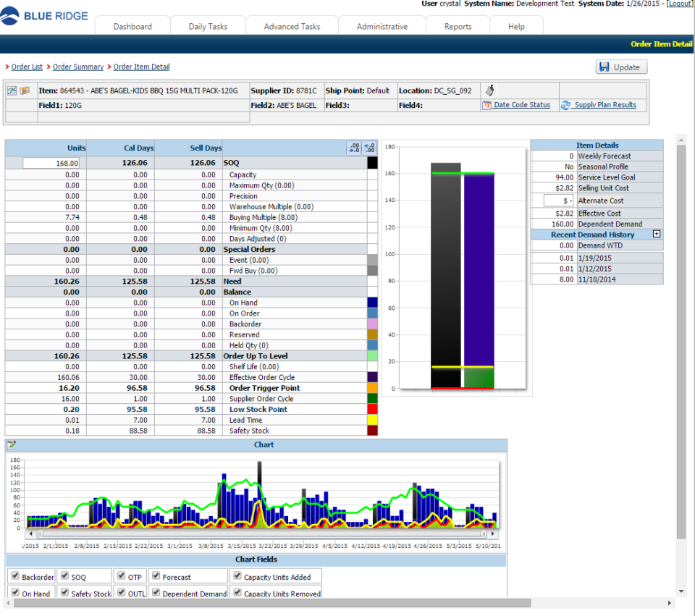The image size is (695, 616).
Task: Expand Recent Demand History with the plus button
Action: (656, 235)
